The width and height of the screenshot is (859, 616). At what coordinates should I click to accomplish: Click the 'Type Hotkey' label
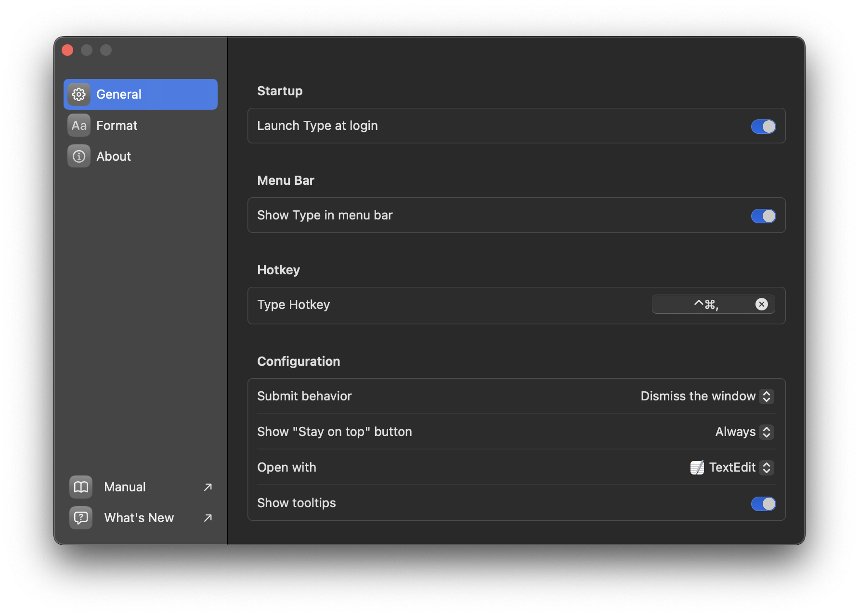coord(294,305)
